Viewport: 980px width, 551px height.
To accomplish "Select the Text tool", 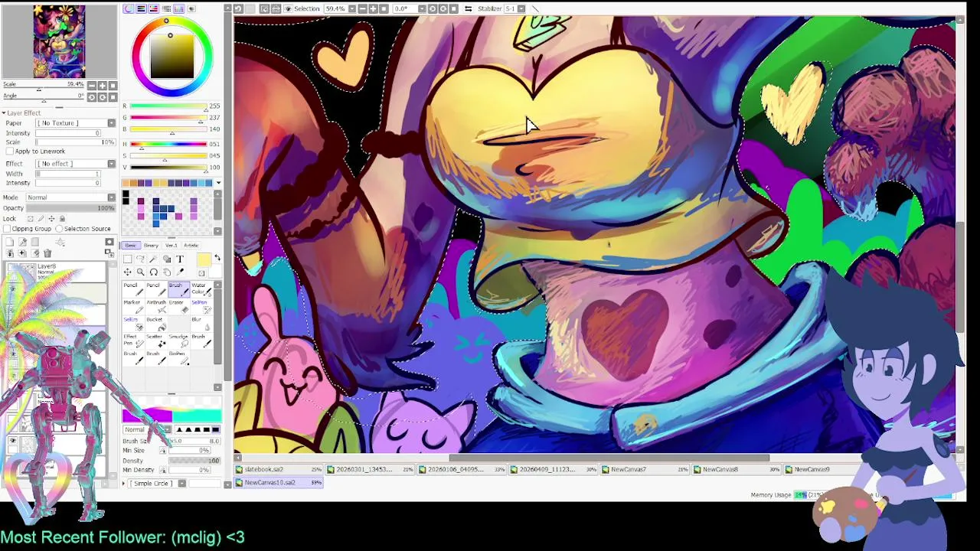I will (x=180, y=259).
